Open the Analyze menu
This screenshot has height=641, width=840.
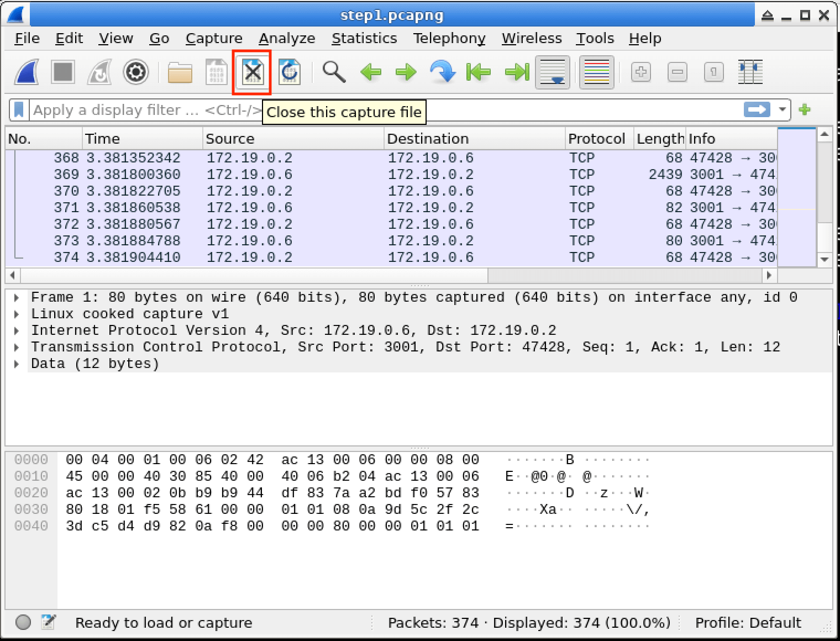tap(286, 38)
